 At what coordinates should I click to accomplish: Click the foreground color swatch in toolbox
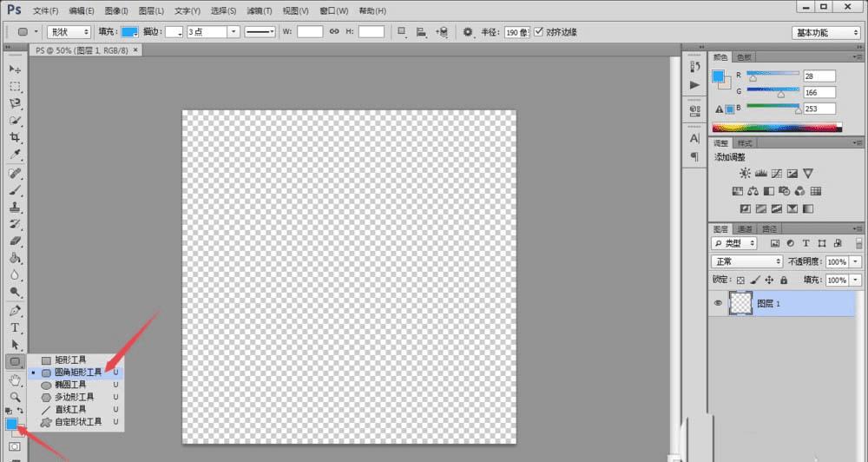[11, 425]
